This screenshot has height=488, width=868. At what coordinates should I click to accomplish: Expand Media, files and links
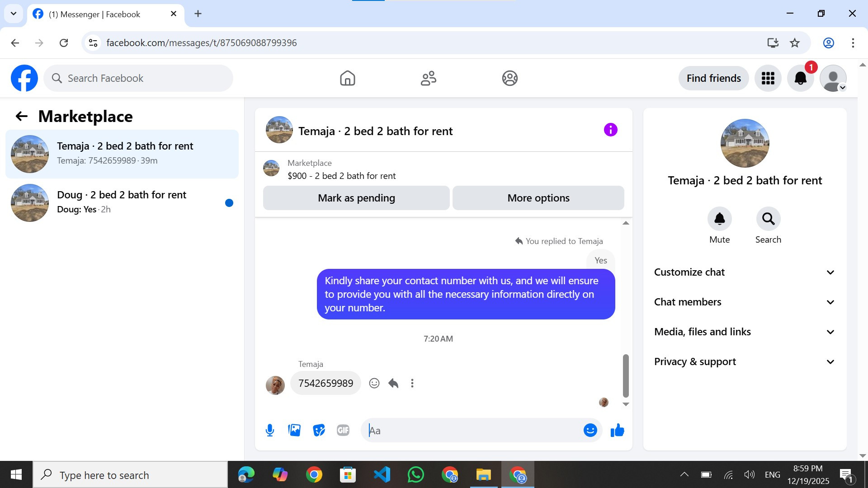pyautogui.click(x=745, y=332)
